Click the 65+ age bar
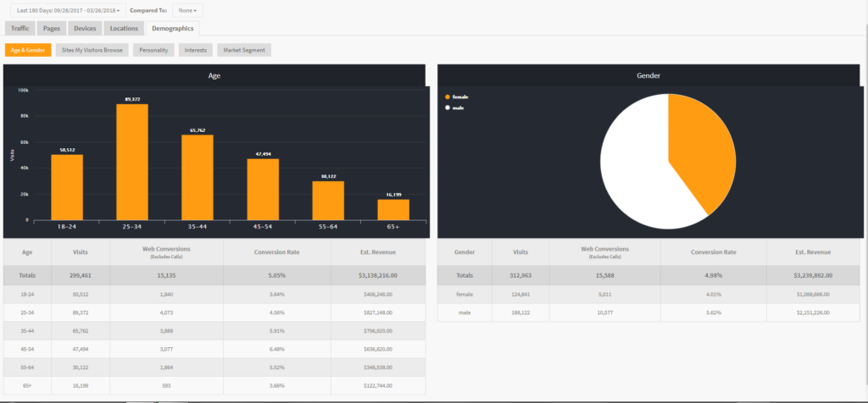Viewport: 868px width, 403px height. (393, 208)
